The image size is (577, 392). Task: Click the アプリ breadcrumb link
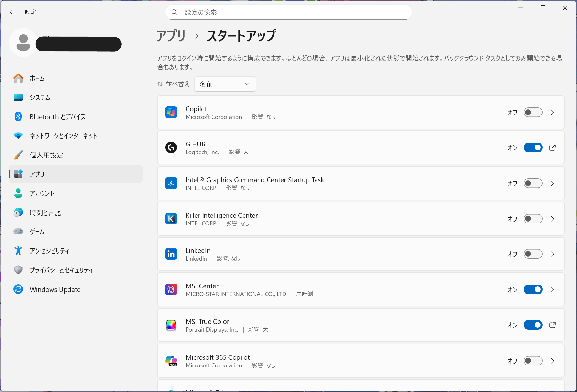[171, 36]
